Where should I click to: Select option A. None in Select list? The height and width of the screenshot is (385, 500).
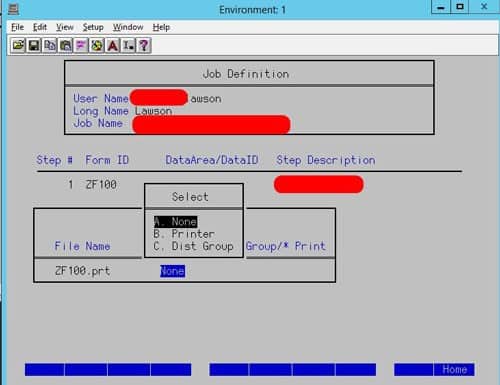[x=175, y=222]
